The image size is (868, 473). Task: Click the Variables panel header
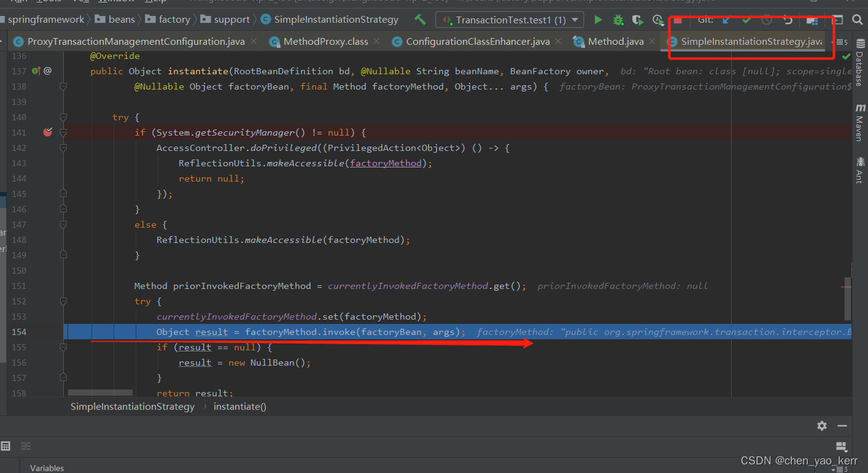[47, 468]
